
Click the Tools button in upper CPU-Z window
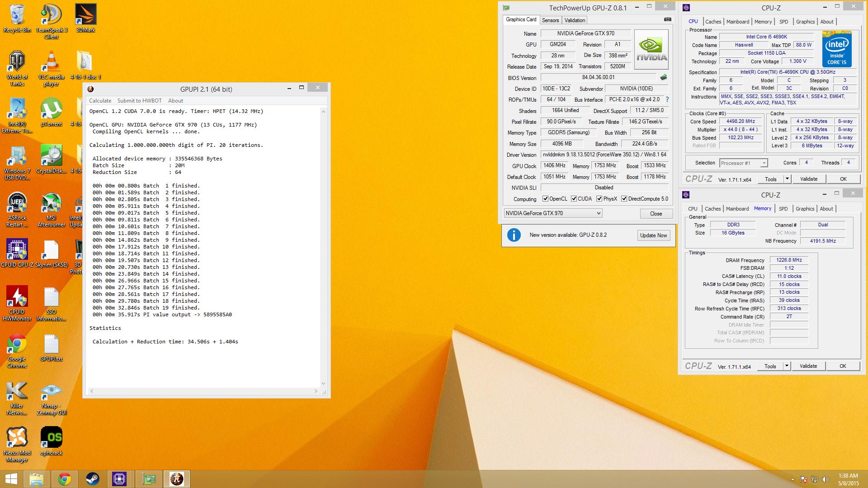[770, 179]
